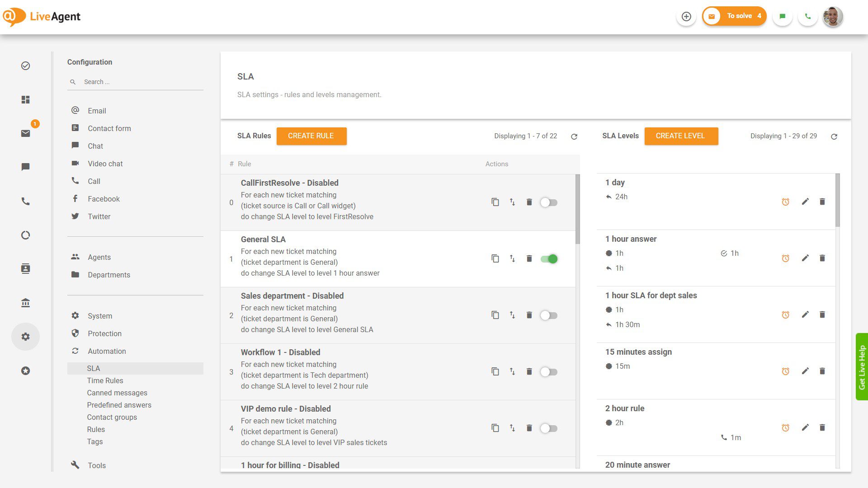Switch to Time Rules settings
The image size is (868, 488).
click(x=105, y=380)
